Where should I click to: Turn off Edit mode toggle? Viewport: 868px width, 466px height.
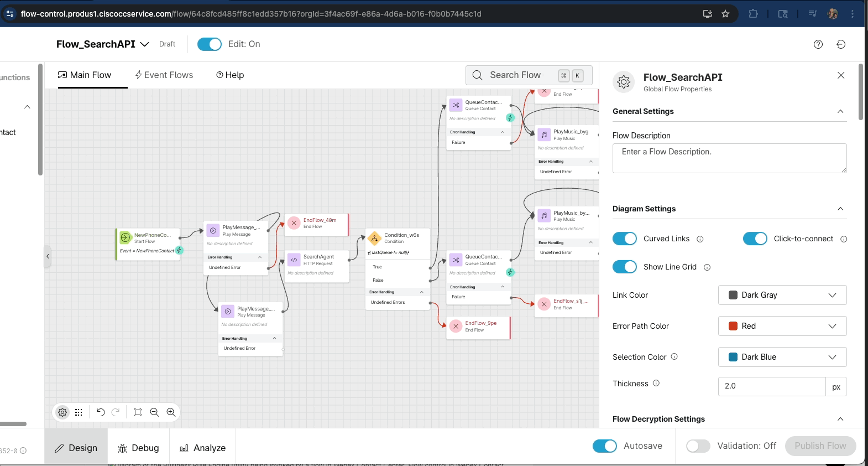click(210, 44)
